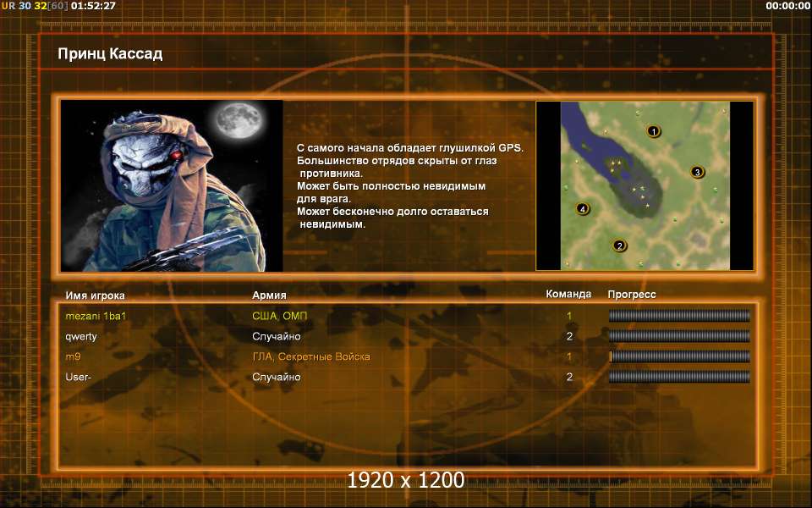This screenshot has width=812, height=508.
Task: Click the 'Имя игрока' column header
Action: [96, 295]
